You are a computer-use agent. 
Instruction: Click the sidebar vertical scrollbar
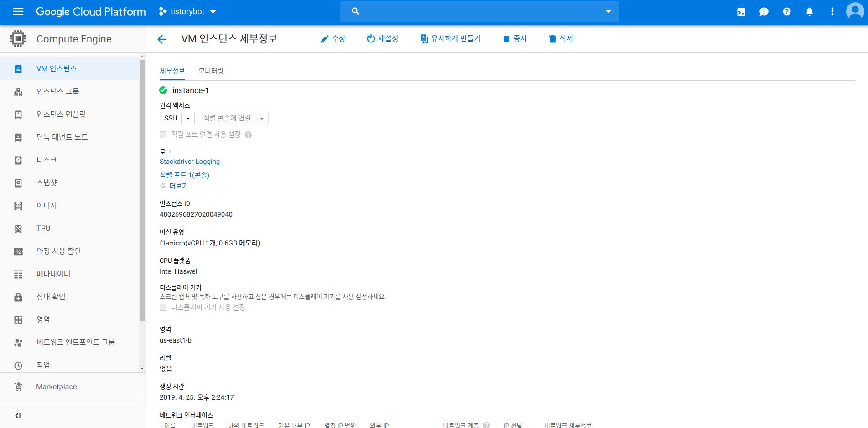point(142,189)
